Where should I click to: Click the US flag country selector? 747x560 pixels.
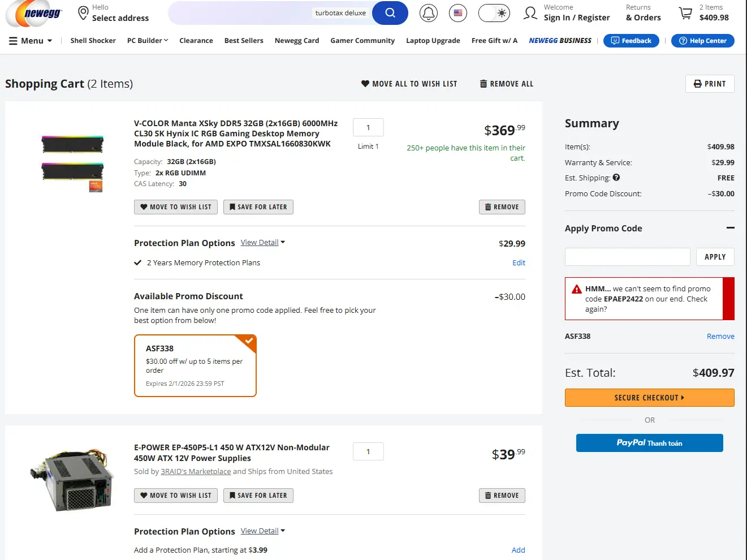coord(458,13)
